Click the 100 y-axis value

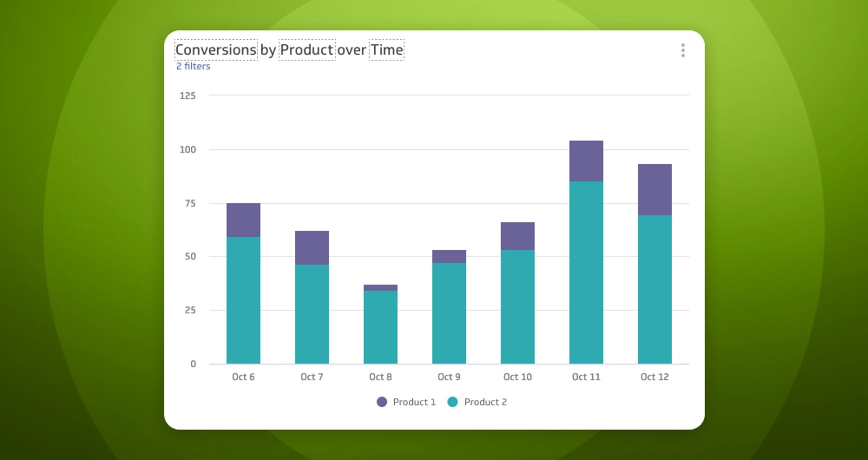coord(188,149)
